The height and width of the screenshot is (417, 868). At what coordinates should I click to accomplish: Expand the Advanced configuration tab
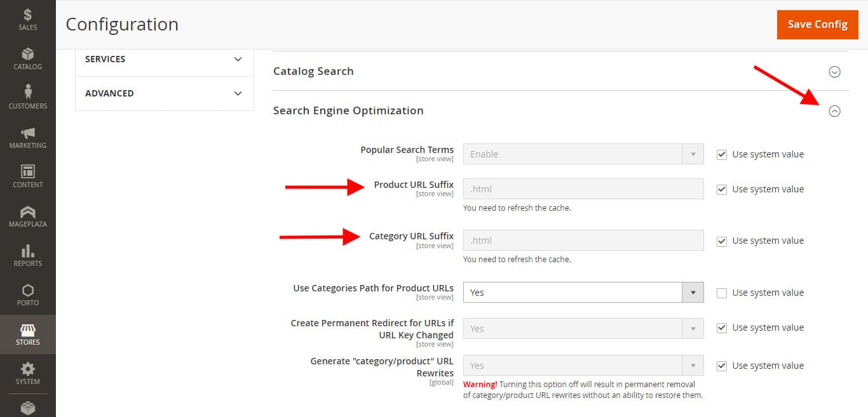(164, 93)
